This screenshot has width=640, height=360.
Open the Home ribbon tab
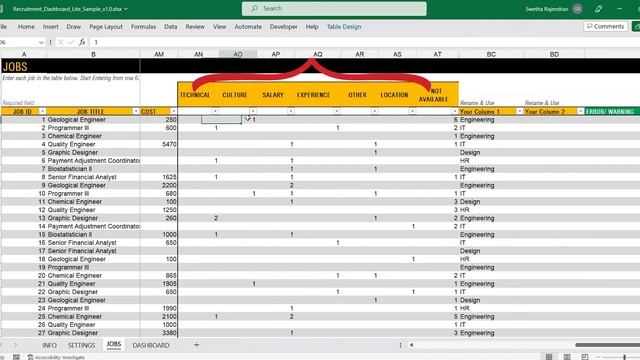click(x=26, y=27)
